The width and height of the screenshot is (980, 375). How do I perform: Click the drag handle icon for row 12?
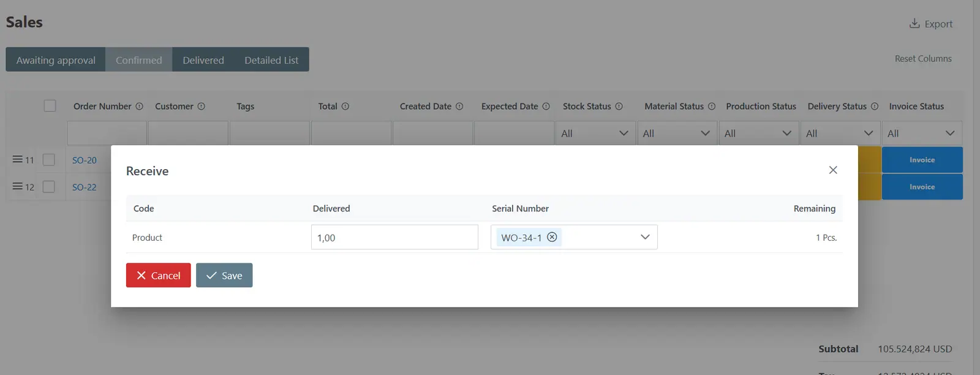point(17,186)
